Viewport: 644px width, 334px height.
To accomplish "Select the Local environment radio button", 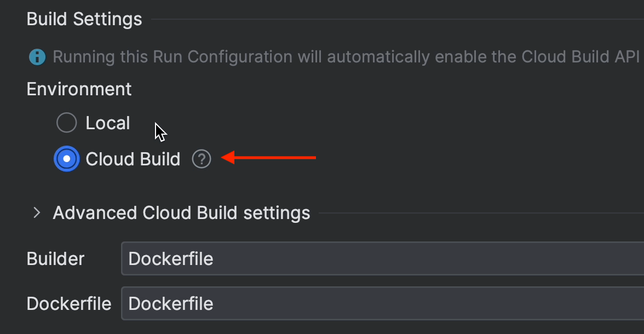I will (66, 123).
